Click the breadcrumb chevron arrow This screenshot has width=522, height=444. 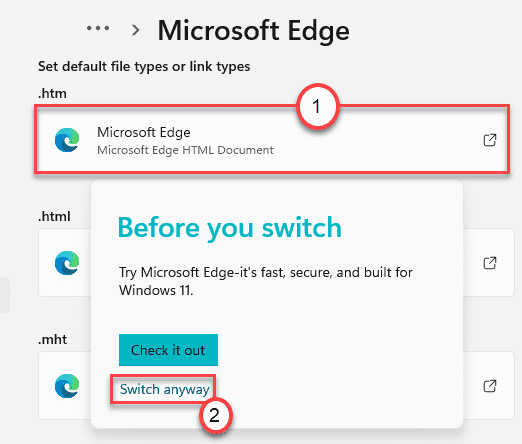point(136,30)
